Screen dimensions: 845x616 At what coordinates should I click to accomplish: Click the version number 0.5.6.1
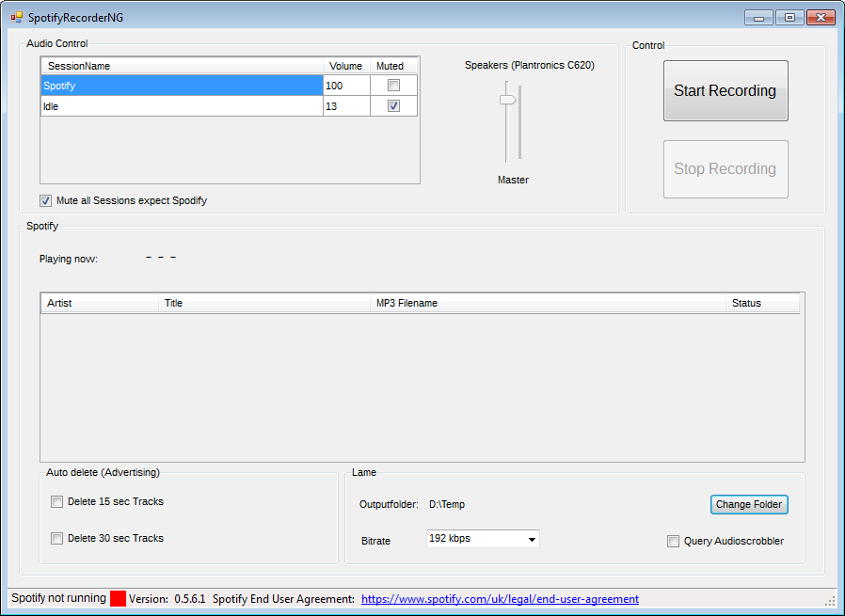point(190,599)
